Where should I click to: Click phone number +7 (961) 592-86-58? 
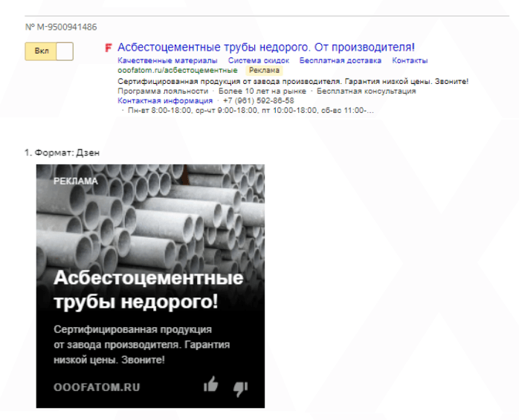(259, 100)
